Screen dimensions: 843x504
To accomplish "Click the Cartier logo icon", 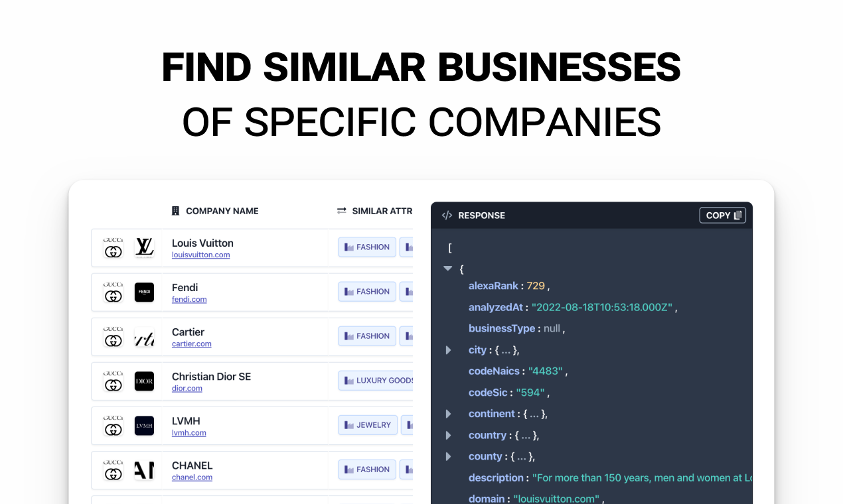I will (x=144, y=337).
